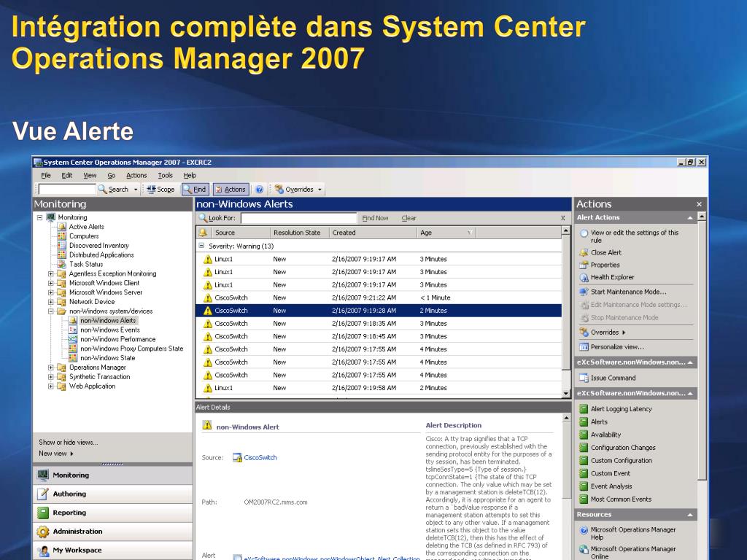Collapse non-Windows system/devices folder
This screenshot has width=747, height=560.
coord(50,311)
